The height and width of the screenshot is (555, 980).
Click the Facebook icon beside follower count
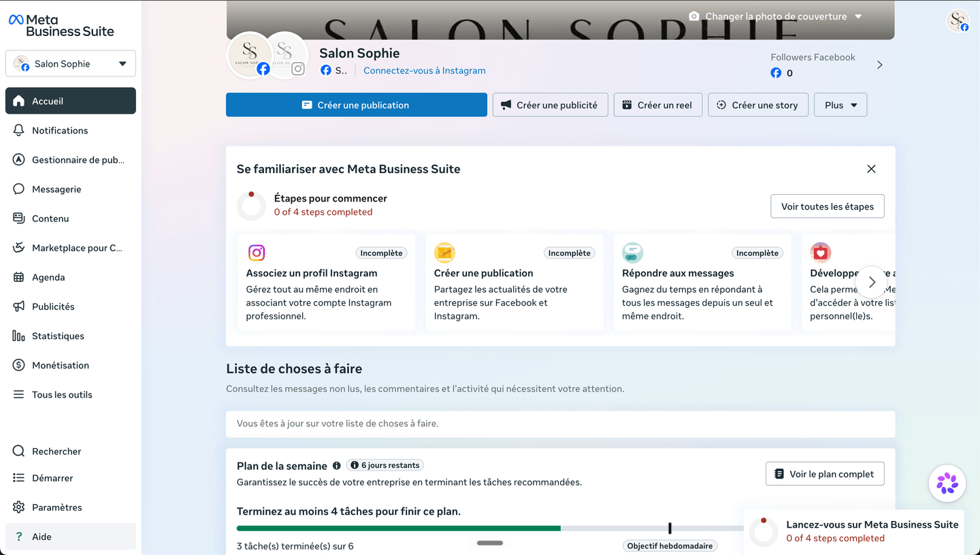(x=776, y=73)
